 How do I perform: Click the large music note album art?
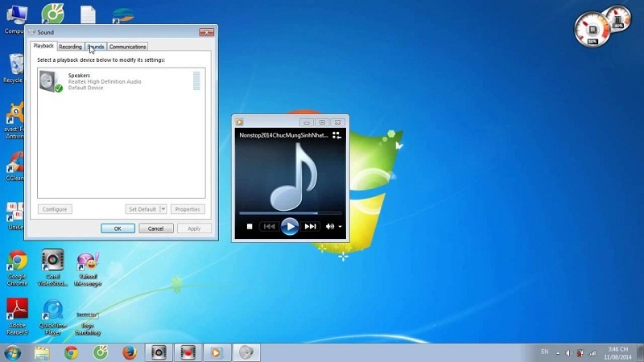click(x=294, y=177)
